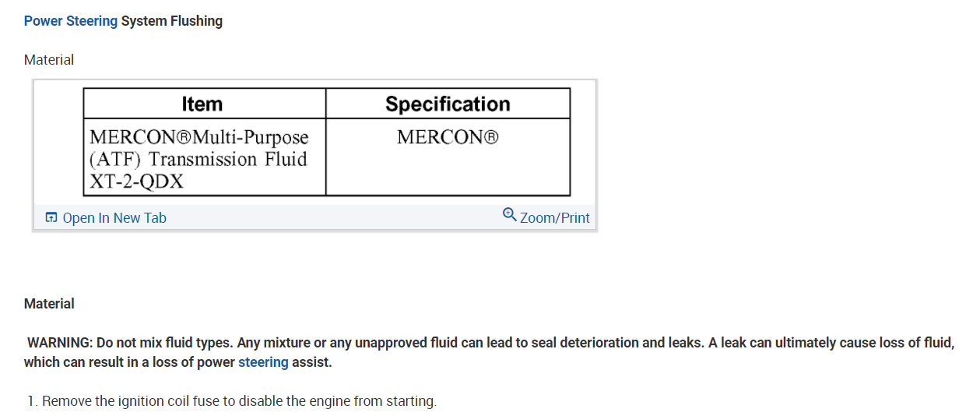980x416 pixels.
Task: Click the 'Open In New Tab' text link
Action: [114, 218]
